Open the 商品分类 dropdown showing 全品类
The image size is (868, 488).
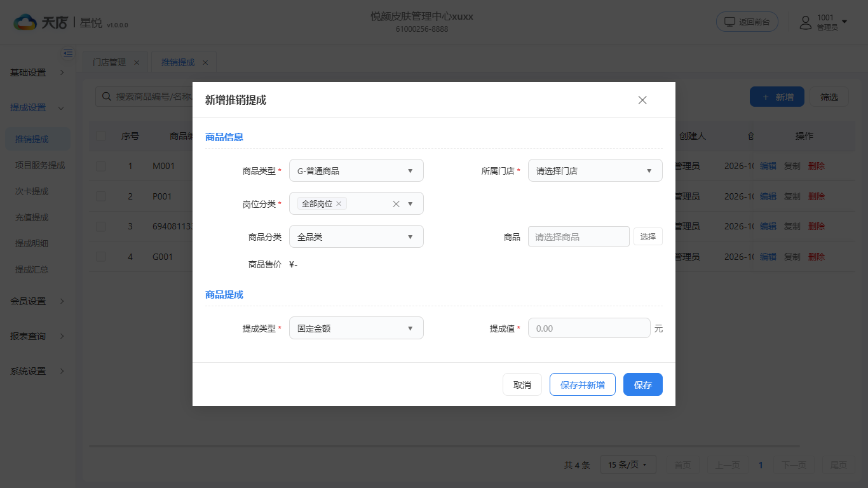[x=356, y=237]
